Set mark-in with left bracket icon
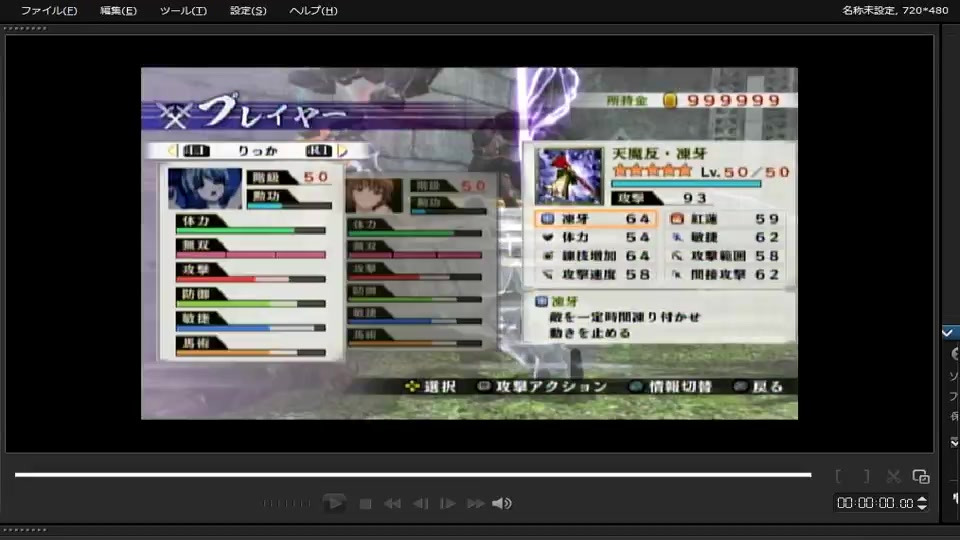This screenshot has width=960, height=540. [838, 476]
